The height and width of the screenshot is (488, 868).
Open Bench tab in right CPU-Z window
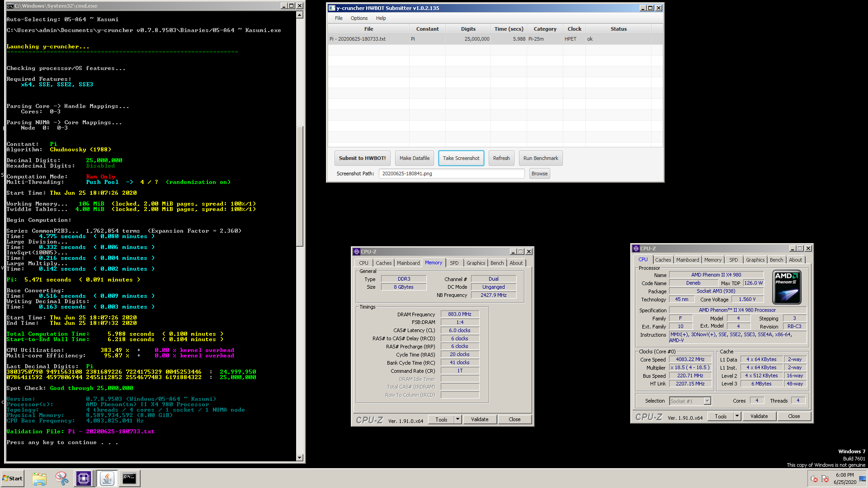[x=776, y=260]
